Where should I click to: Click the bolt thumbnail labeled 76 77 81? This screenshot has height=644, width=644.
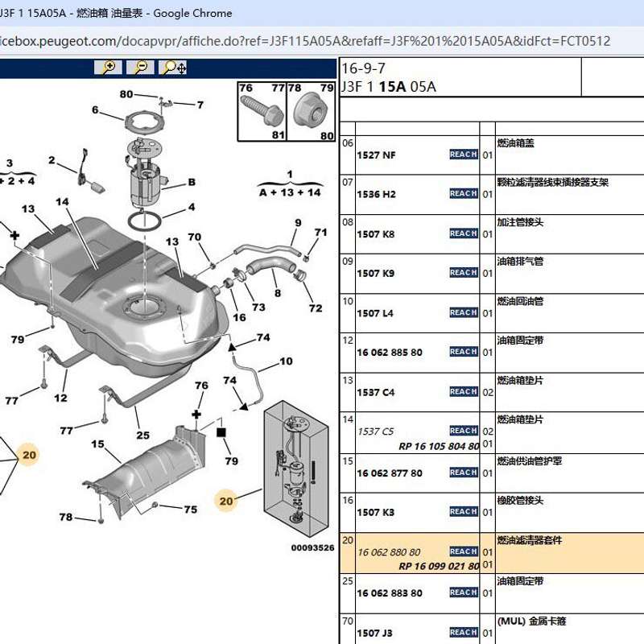(x=262, y=111)
